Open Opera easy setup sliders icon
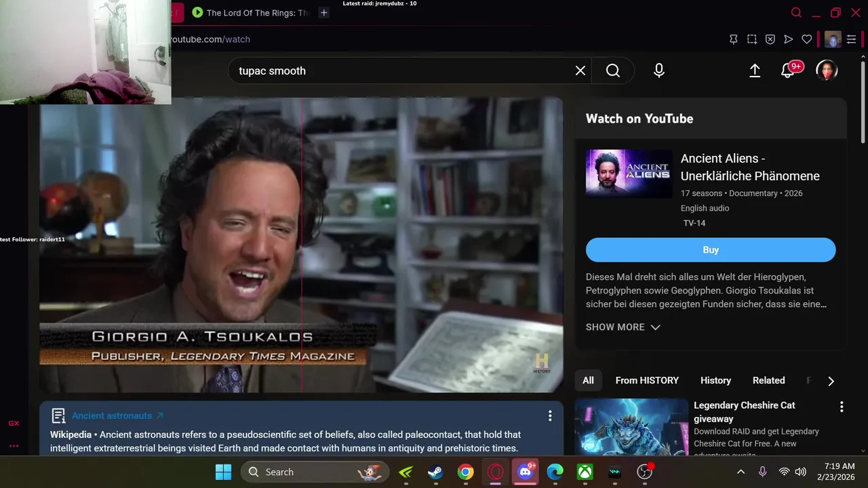Viewport: 868px width, 488px height. [851, 39]
